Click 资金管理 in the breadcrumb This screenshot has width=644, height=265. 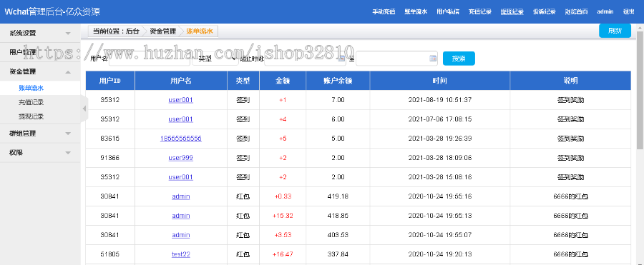click(x=162, y=31)
